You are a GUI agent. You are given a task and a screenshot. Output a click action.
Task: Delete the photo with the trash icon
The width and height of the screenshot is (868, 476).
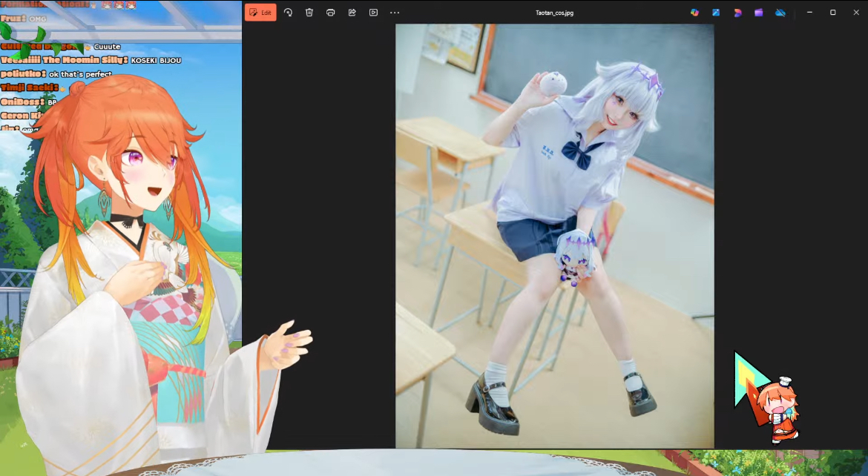(309, 12)
